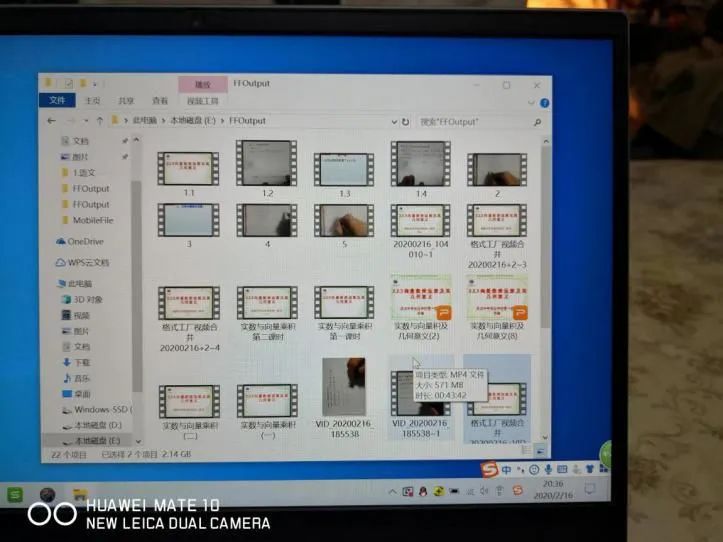Open recent locations dropdown arrow
Image resolution: width=723 pixels, height=542 pixels.
click(x=86, y=121)
